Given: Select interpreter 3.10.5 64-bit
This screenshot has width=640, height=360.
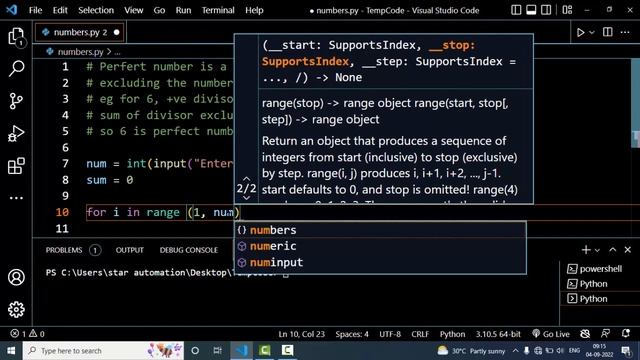Looking at the screenshot, I should point(498,334).
